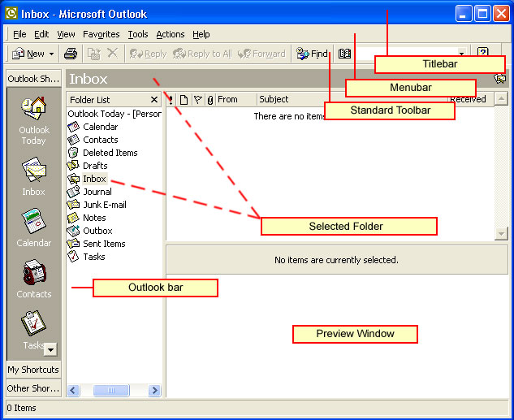Open the Tools menu
The width and height of the screenshot is (514, 420).
[x=138, y=34]
